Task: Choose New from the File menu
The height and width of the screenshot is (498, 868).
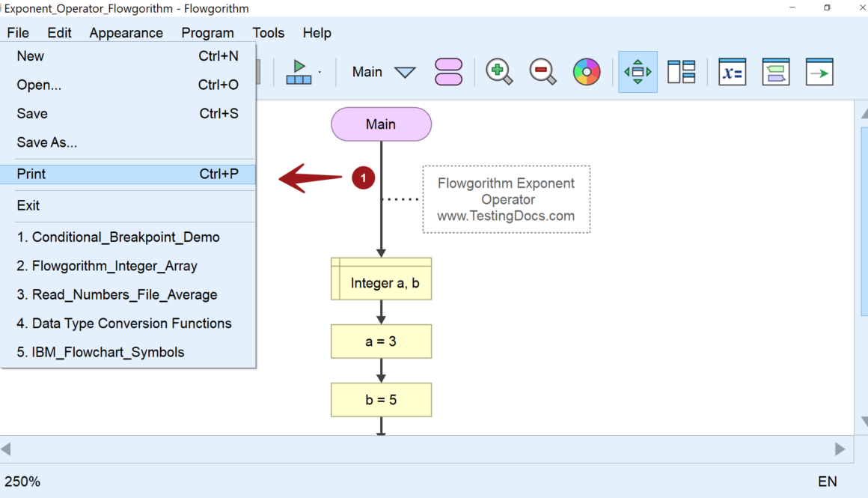Action: coord(128,56)
